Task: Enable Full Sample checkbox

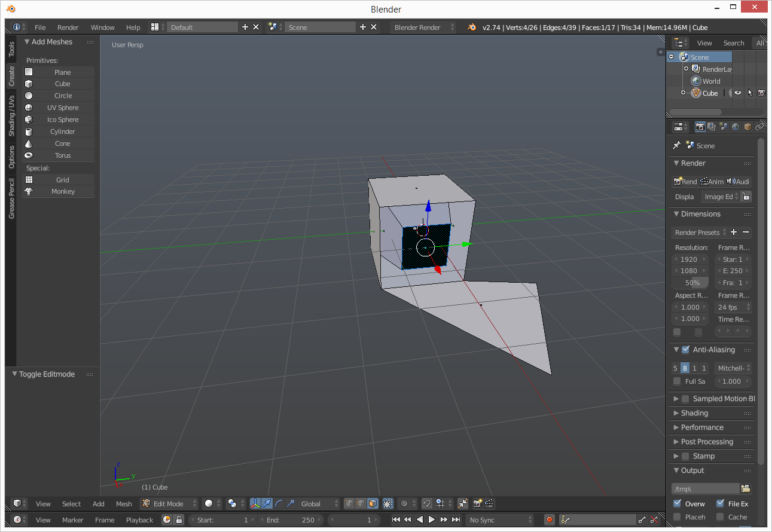Action: [x=677, y=381]
